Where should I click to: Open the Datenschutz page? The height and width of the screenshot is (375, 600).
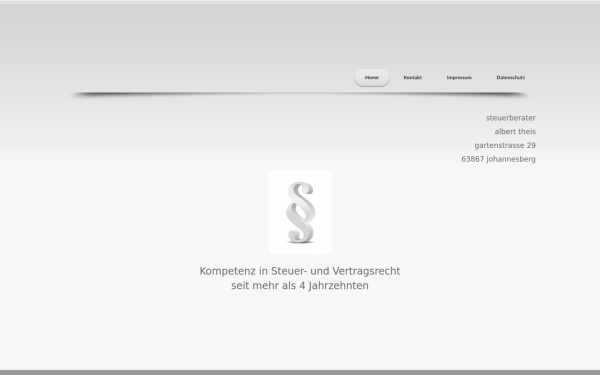pyautogui.click(x=510, y=78)
